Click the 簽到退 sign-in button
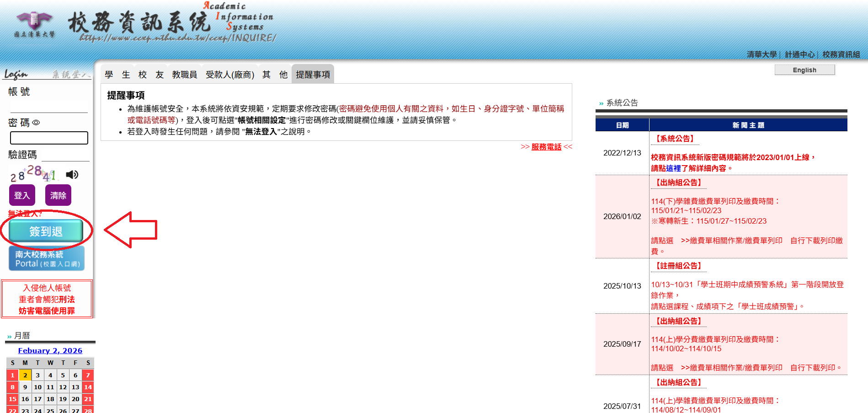 [46, 231]
